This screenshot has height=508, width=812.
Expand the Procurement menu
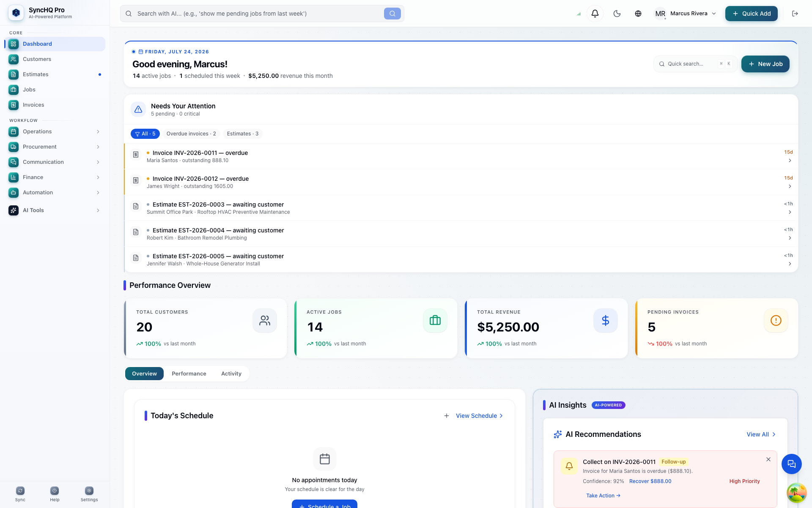tap(55, 147)
